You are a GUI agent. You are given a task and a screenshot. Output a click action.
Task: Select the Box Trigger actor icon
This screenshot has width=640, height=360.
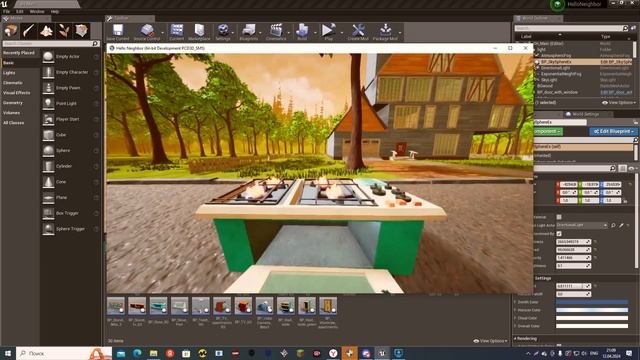click(x=48, y=213)
